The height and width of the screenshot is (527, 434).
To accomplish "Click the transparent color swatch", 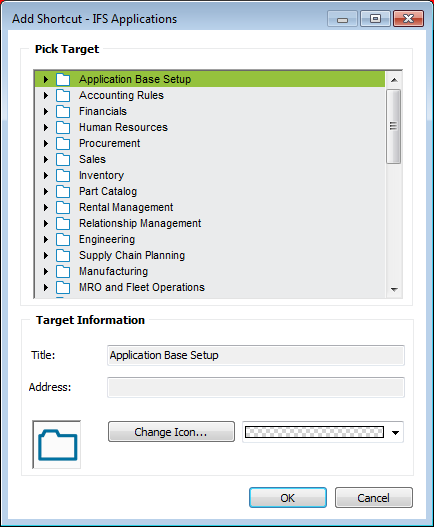I will (x=314, y=432).
